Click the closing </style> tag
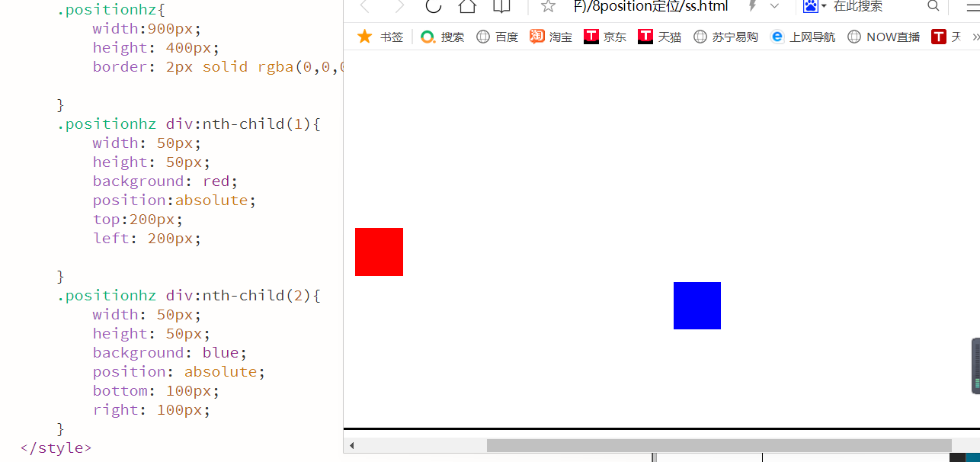This screenshot has height=462, width=980. tap(56, 448)
